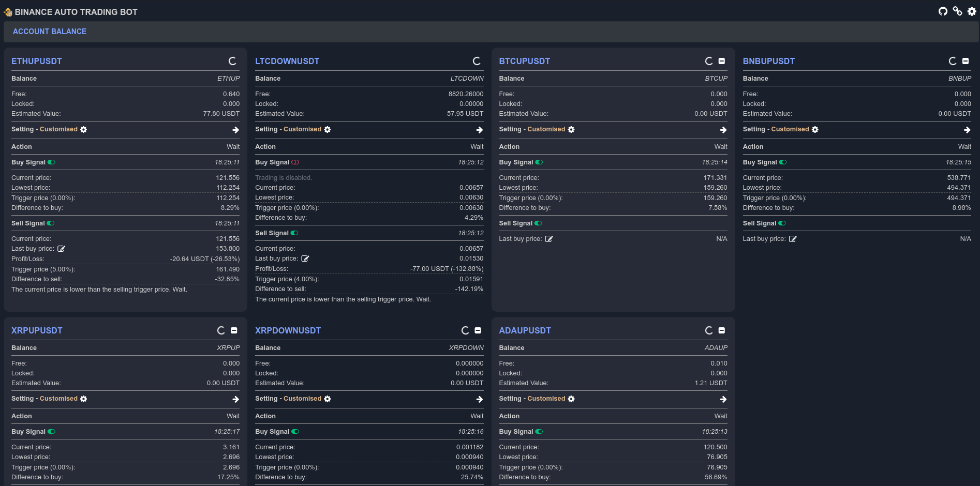Expand ADAUPUSDT Setting section arrow
The image size is (980, 486).
(x=723, y=399)
